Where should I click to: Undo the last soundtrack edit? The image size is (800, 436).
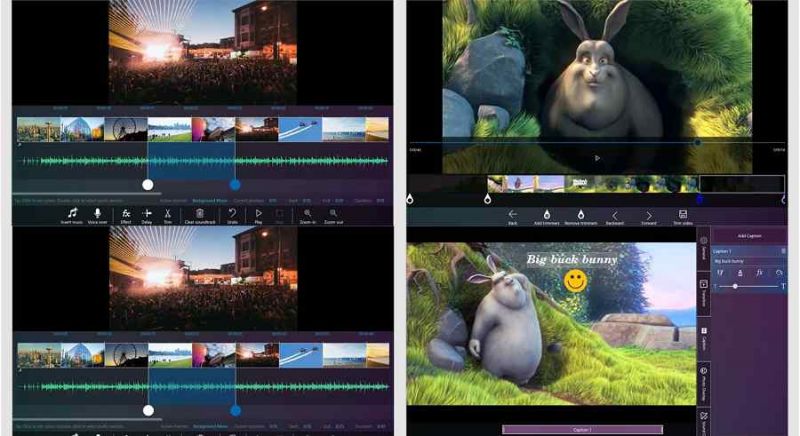click(x=232, y=213)
